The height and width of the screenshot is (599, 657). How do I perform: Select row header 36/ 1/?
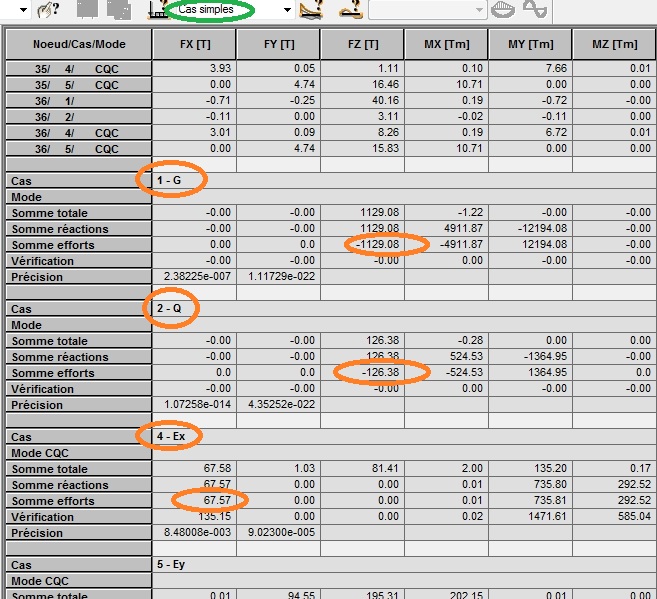79,101
